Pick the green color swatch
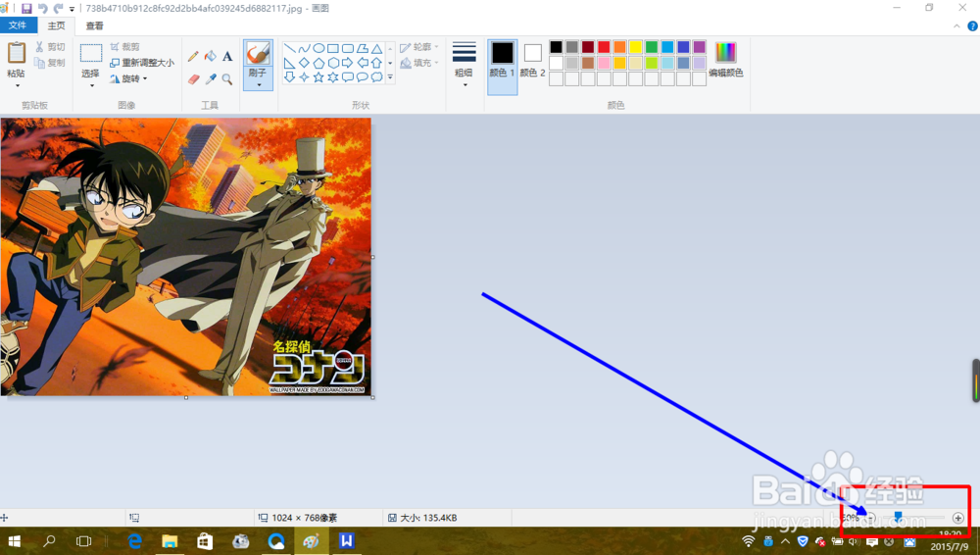The image size is (980, 555). point(652,47)
